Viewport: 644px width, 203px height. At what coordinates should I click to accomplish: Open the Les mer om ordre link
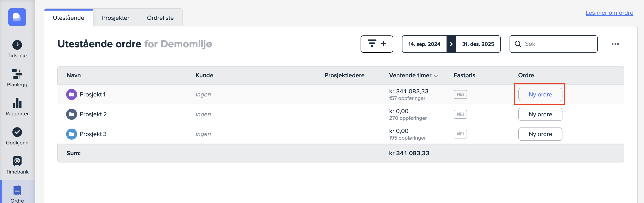pyautogui.click(x=609, y=13)
